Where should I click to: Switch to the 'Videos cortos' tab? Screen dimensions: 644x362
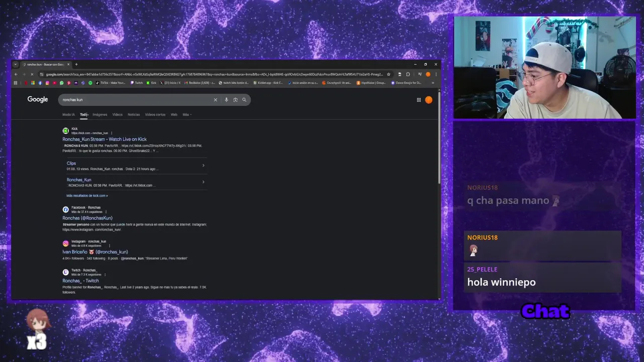(x=155, y=115)
